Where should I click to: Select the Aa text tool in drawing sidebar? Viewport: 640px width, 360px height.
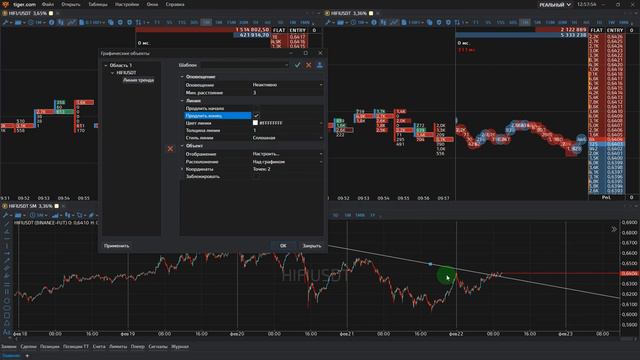tap(7, 332)
